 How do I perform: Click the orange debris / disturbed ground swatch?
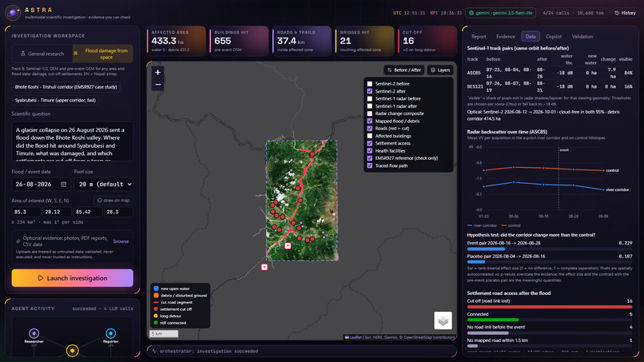[x=156, y=296]
